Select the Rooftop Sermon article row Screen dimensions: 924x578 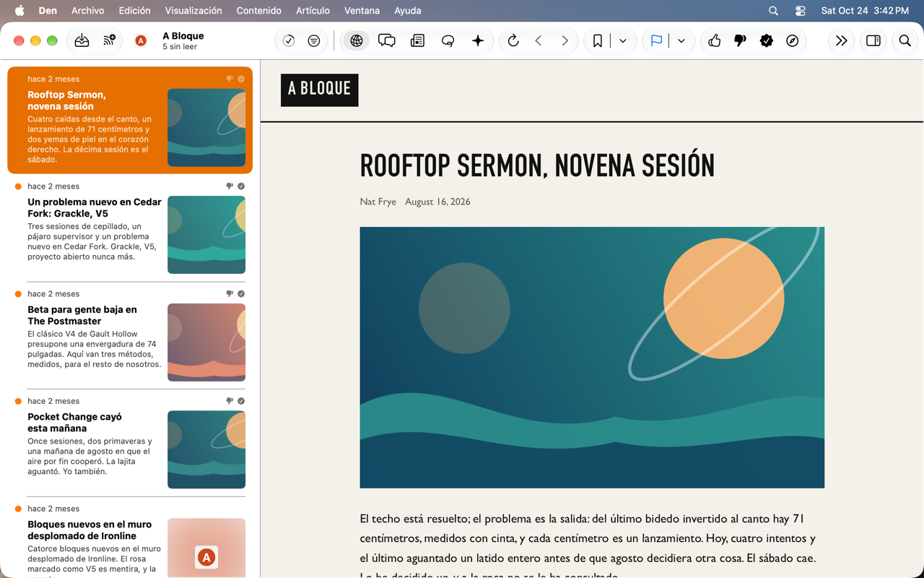130,120
